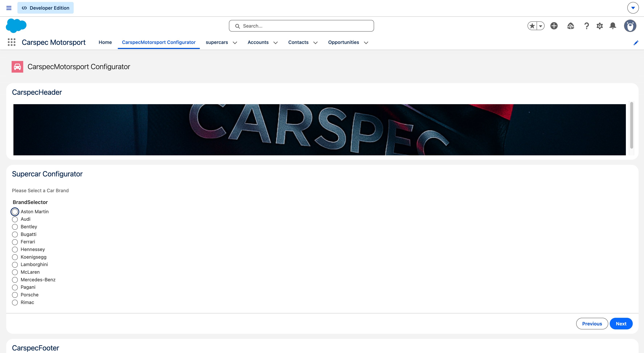Open the help question mark icon
This screenshot has height=353, width=644.
pyautogui.click(x=586, y=26)
